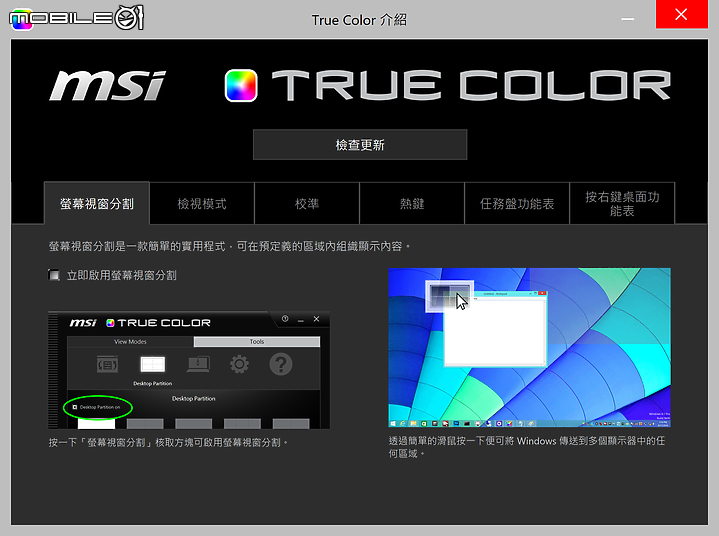Click the question mark help icon in preview

[x=281, y=365]
